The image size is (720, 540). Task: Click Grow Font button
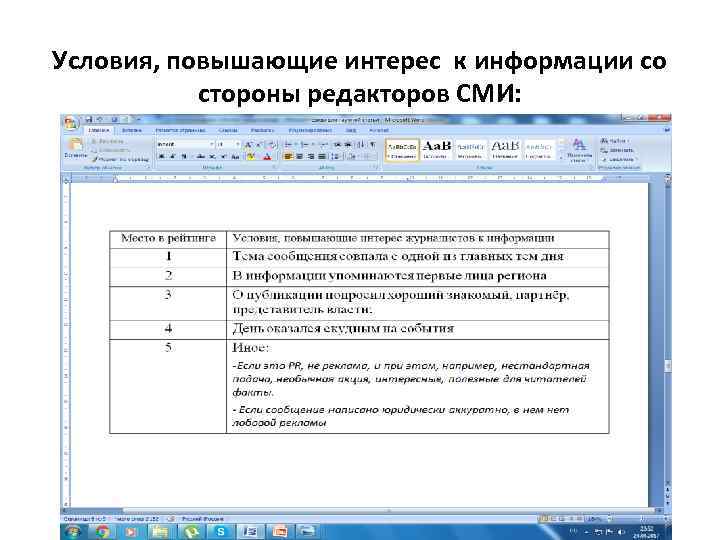pyautogui.click(x=248, y=144)
